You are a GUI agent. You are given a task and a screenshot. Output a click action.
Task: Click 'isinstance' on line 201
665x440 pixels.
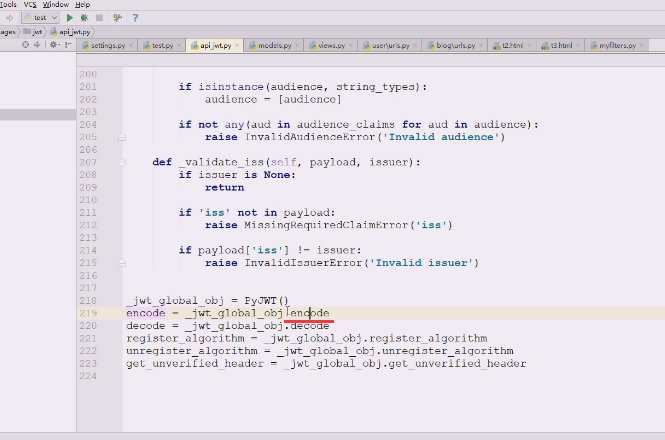click(x=231, y=87)
